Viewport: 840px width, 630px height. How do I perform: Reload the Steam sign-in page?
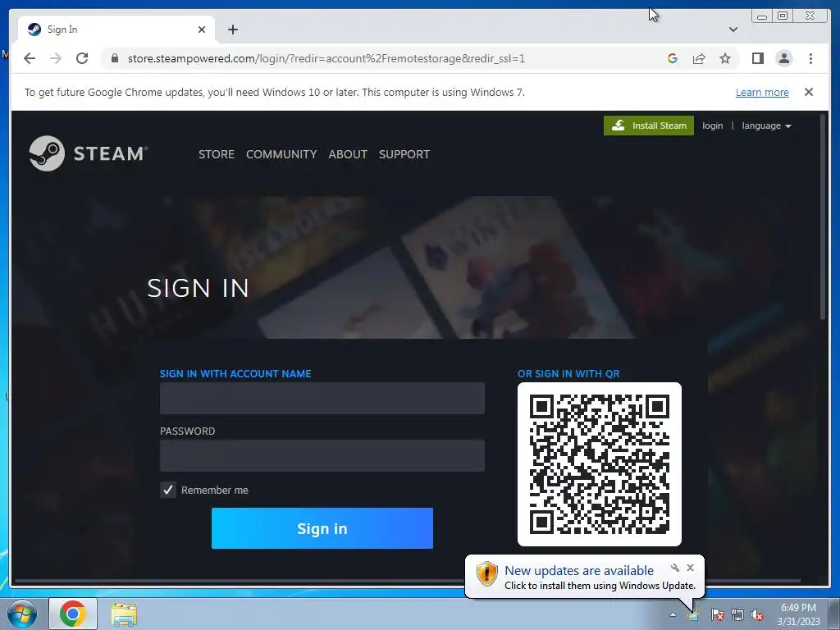click(82, 58)
